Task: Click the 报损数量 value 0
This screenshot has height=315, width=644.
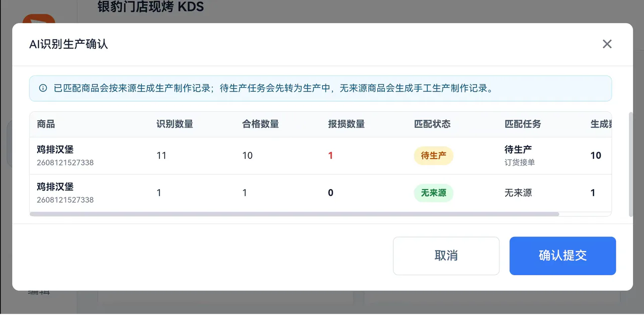Action: tap(331, 193)
